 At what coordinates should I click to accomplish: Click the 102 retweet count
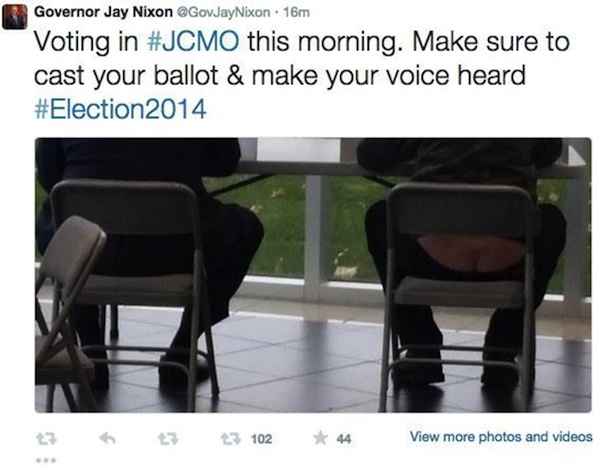261,439
